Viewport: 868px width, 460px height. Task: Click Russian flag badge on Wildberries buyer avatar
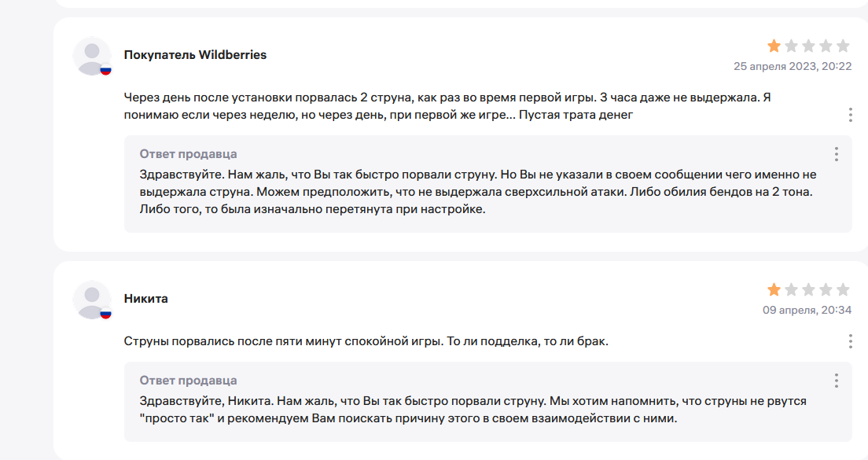105,70
